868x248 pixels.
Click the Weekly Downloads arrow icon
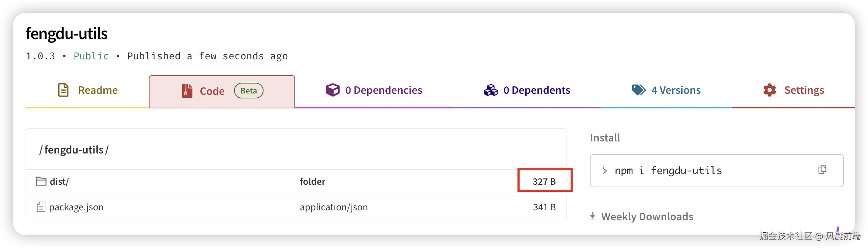tap(593, 216)
